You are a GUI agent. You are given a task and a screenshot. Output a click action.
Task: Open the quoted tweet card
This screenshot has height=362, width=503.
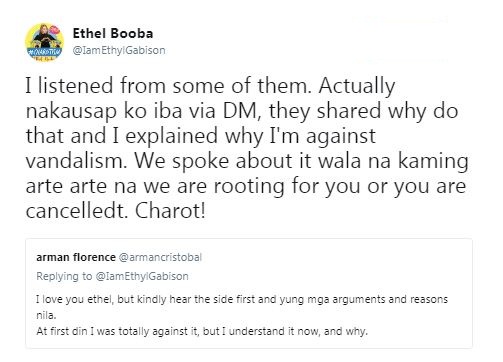[x=249, y=293]
